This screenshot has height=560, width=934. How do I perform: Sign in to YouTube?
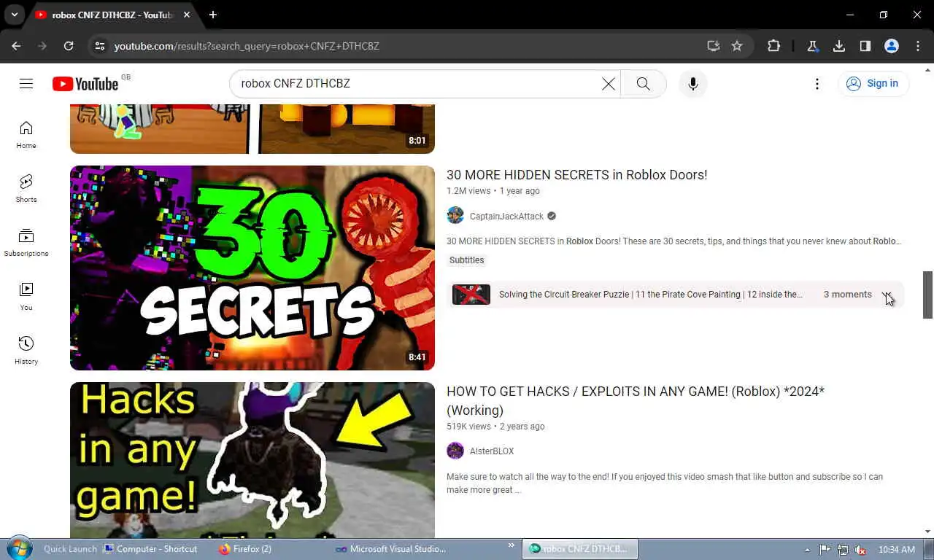click(873, 84)
